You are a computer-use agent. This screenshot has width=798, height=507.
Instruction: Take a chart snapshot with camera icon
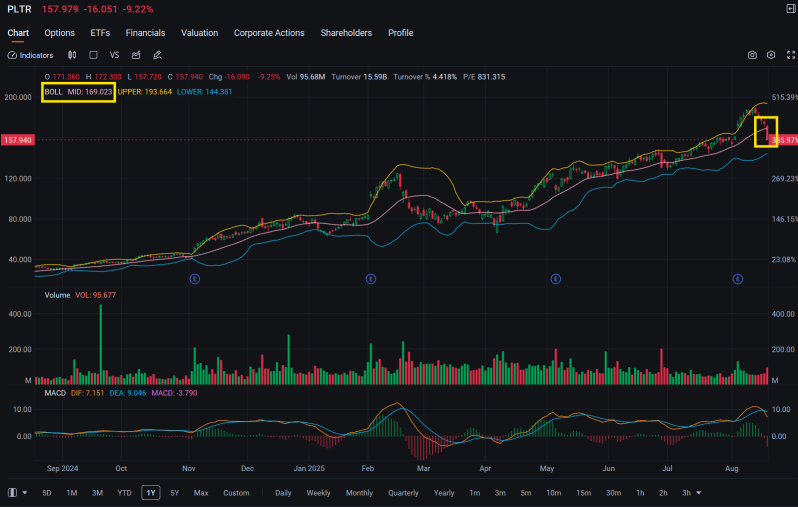(x=752, y=55)
